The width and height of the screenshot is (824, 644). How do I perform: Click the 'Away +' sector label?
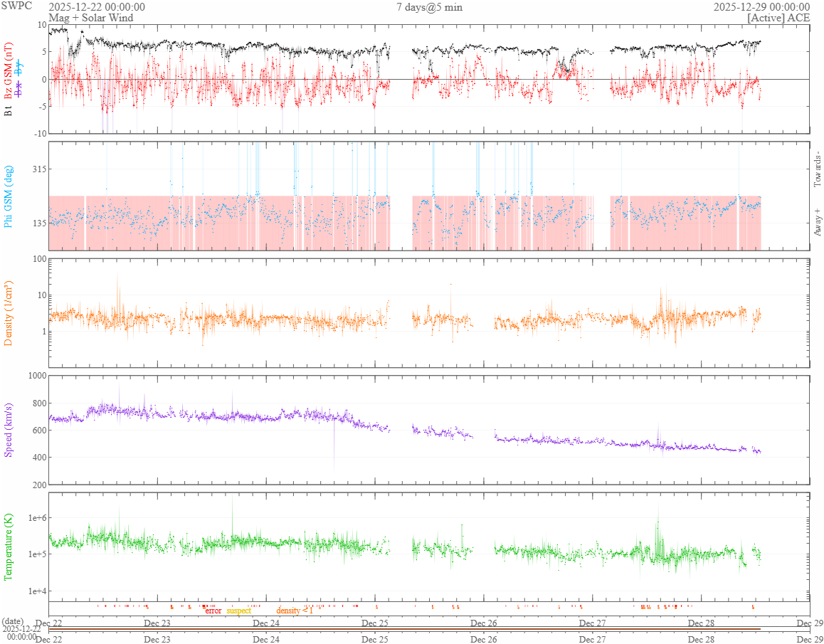817,222
